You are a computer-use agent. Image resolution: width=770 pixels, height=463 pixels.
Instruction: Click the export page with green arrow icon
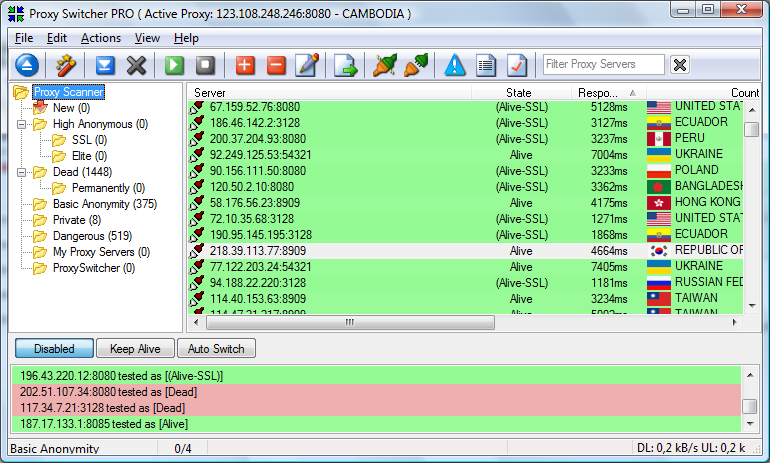point(345,65)
